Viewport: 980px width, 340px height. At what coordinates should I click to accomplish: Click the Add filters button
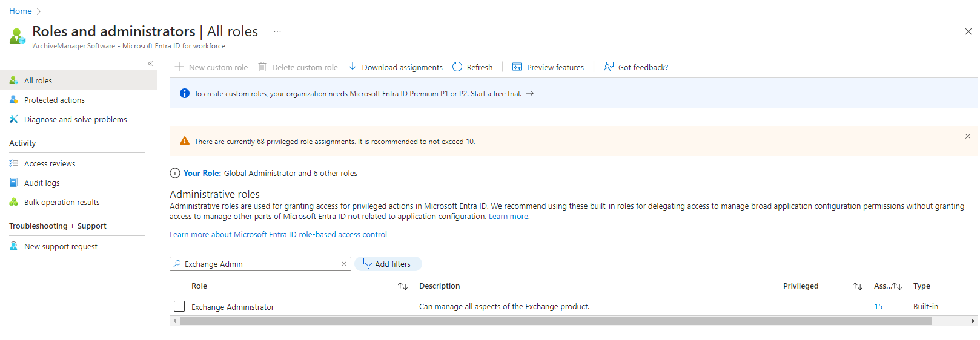pyautogui.click(x=388, y=264)
